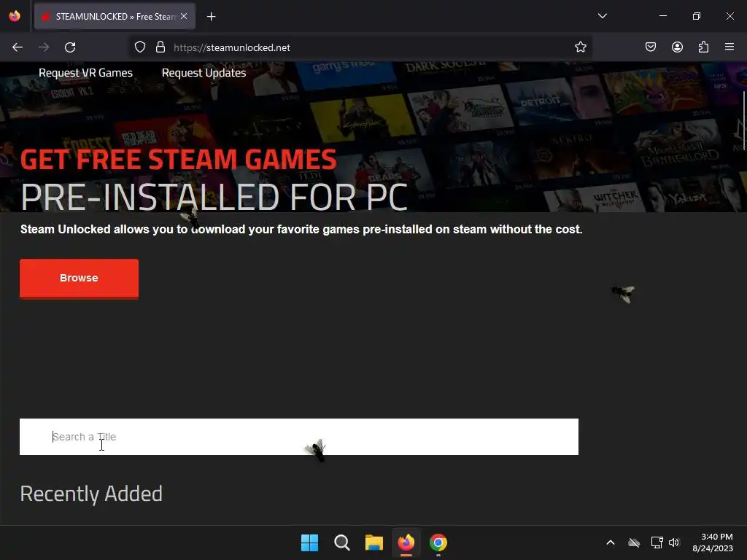Open Request VR Games menu item
Viewport: 747px width, 560px height.
86,73
